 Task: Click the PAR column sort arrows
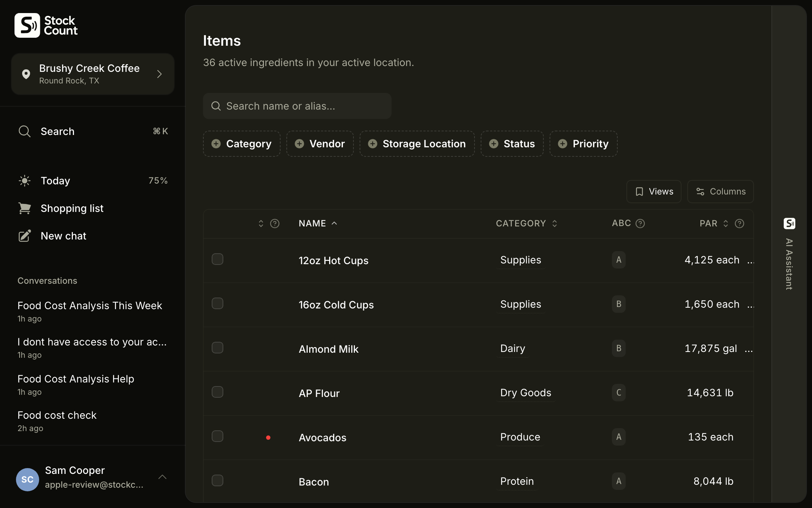coord(726,224)
